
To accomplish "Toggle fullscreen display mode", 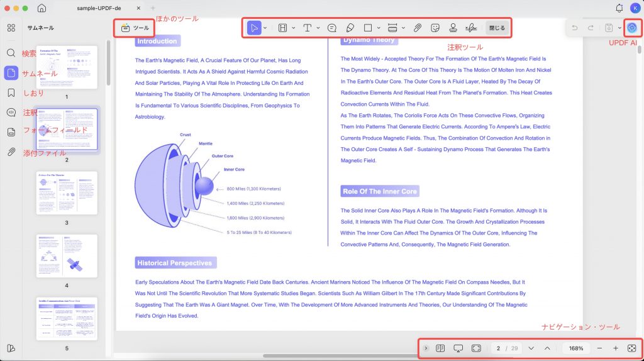I will tap(476, 348).
